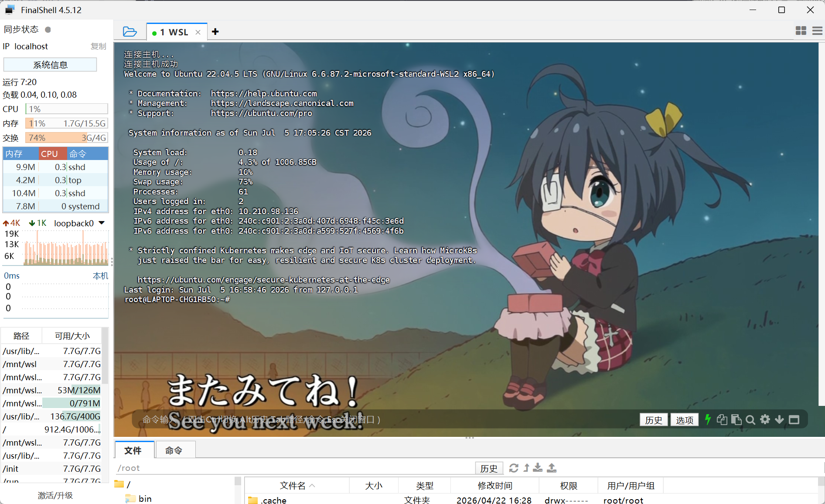Open terminal search with magnifier icon

(750, 419)
